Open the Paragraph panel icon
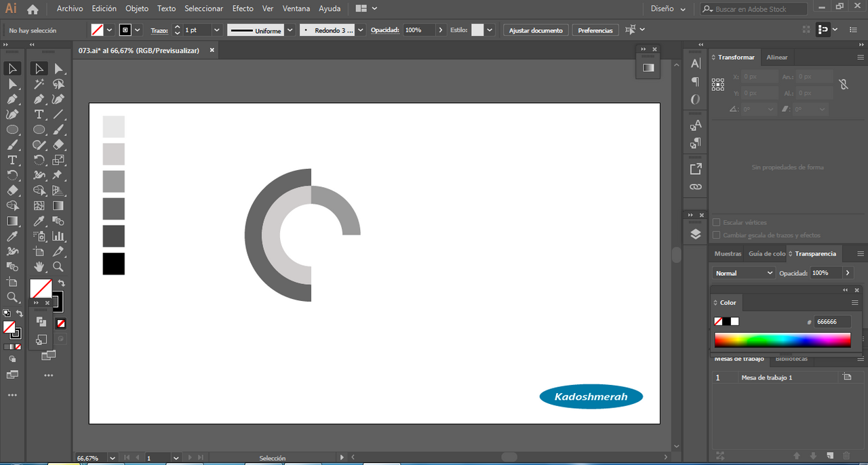 coord(696,81)
